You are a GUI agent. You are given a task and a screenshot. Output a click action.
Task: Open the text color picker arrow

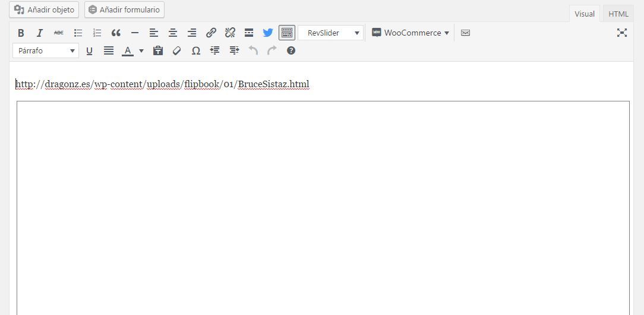tap(141, 51)
